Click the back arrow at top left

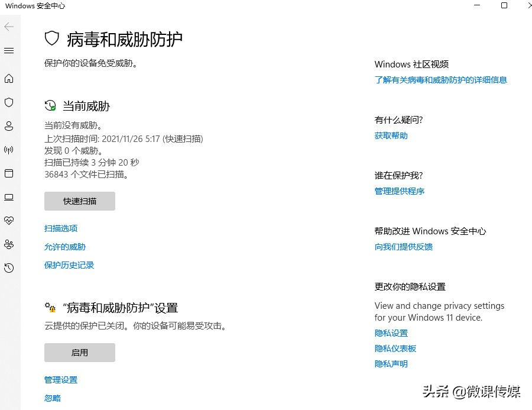tap(9, 27)
